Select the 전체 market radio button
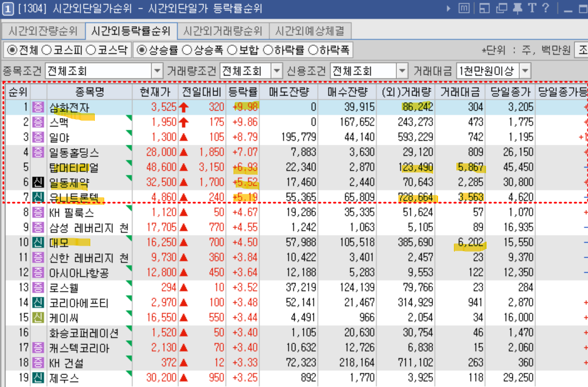This screenshot has width=588, height=387. pyautogui.click(x=12, y=50)
